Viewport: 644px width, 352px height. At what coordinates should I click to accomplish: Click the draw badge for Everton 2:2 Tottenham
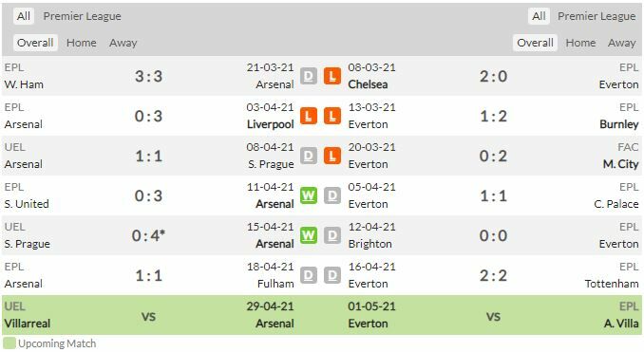click(332, 275)
